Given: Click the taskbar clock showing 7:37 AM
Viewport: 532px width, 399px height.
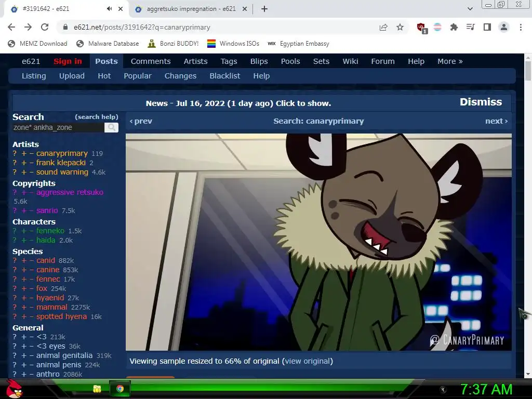Looking at the screenshot, I should point(486,389).
